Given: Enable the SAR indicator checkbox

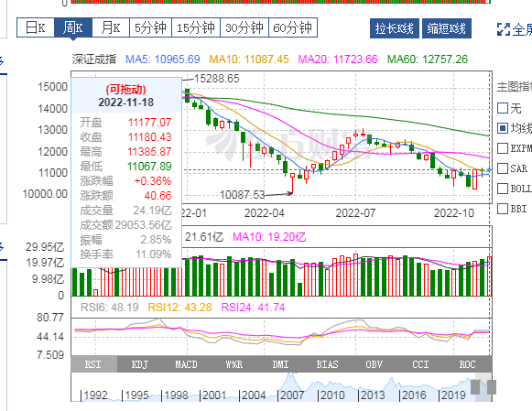Looking at the screenshot, I should (x=503, y=168).
